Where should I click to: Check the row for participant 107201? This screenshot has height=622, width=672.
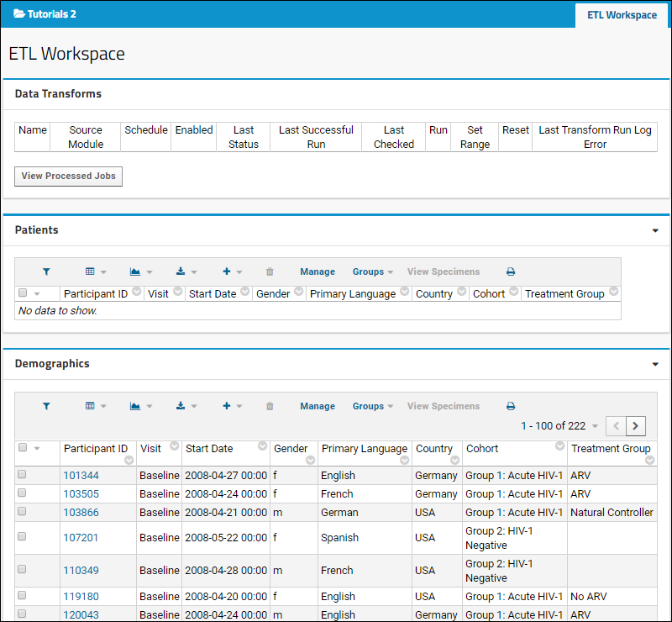pyautogui.click(x=22, y=536)
